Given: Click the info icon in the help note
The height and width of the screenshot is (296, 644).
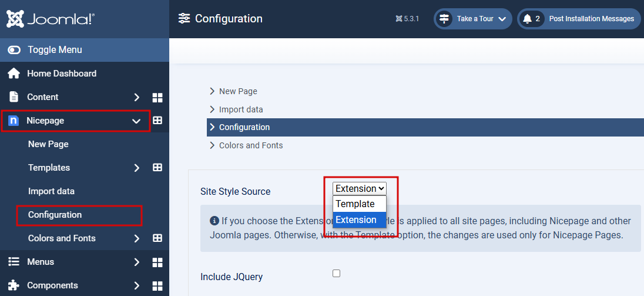Looking at the screenshot, I should (x=214, y=221).
